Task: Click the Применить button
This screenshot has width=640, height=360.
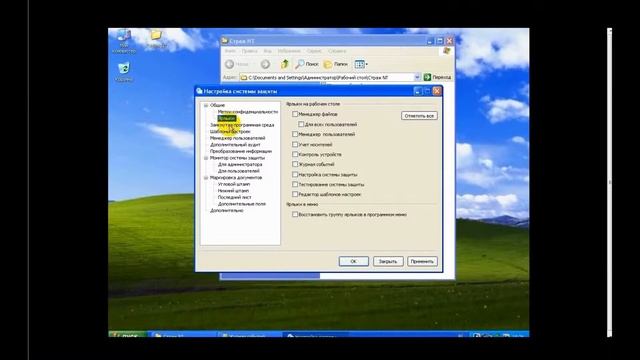Action: pos(422,261)
